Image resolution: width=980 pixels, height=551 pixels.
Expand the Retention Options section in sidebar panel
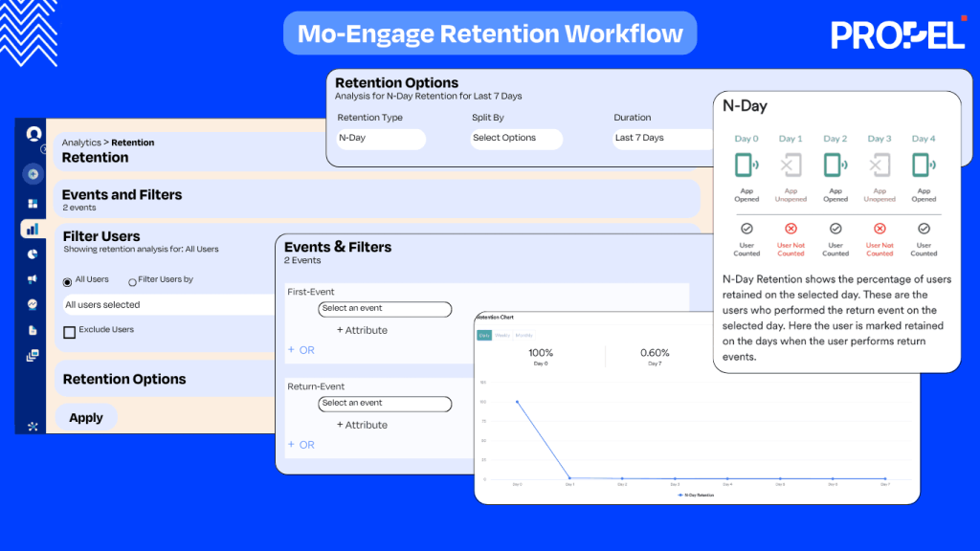pyautogui.click(x=165, y=379)
